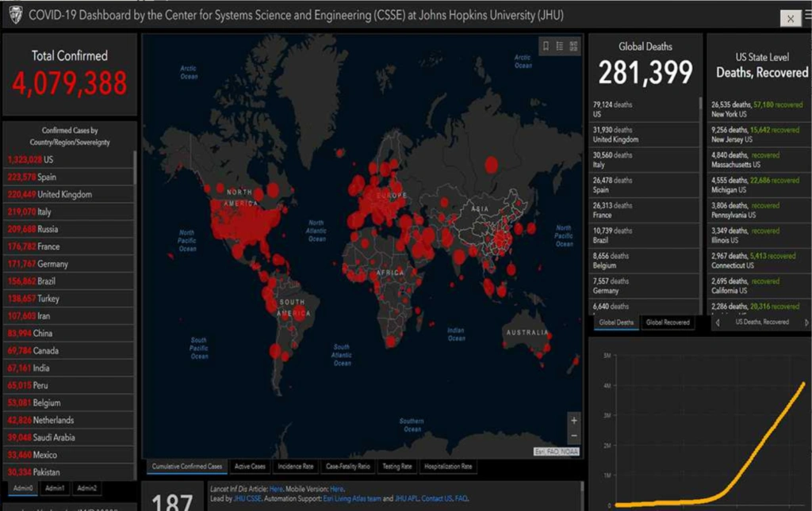812x511 pixels.
Task: Open the JHU APL link
Action: pyautogui.click(x=407, y=498)
